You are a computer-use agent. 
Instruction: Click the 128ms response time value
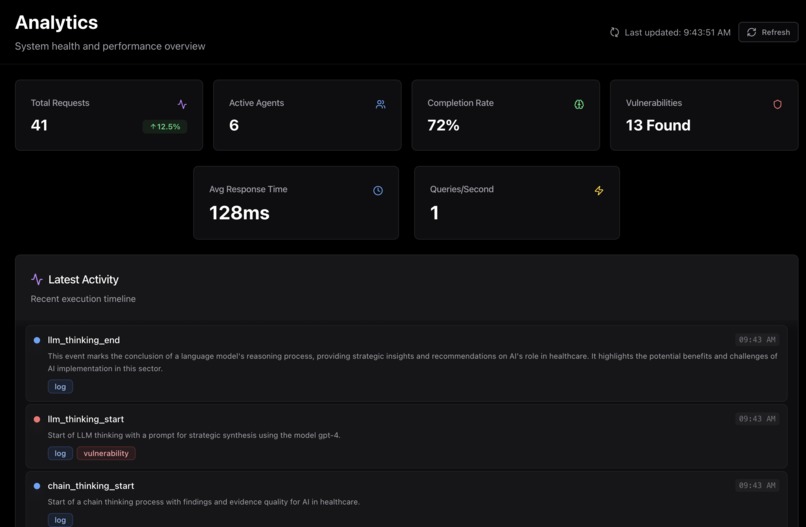[239, 213]
